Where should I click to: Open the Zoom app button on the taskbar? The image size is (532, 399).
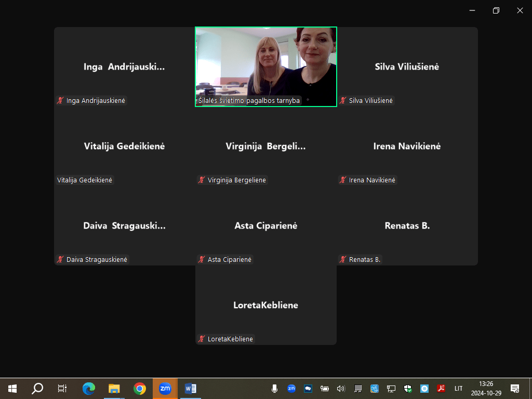pyautogui.click(x=165, y=389)
